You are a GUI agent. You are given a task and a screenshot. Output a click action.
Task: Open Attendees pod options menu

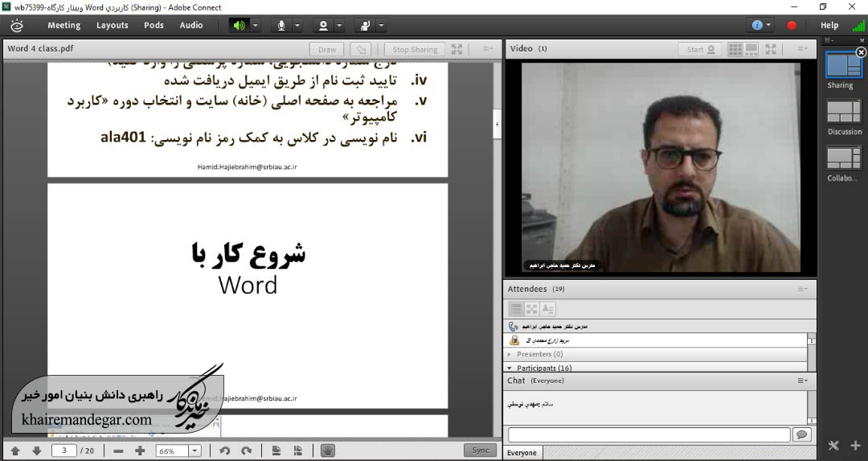coord(802,289)
